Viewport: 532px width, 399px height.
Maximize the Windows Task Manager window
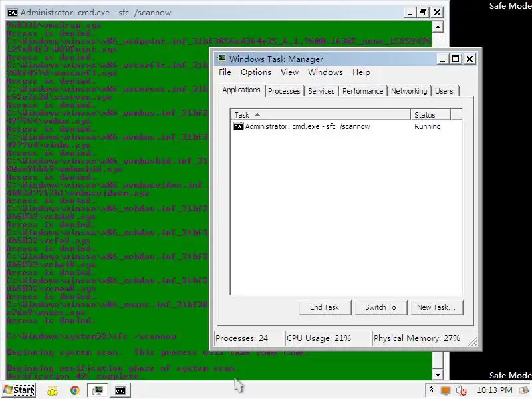(456, 59)
